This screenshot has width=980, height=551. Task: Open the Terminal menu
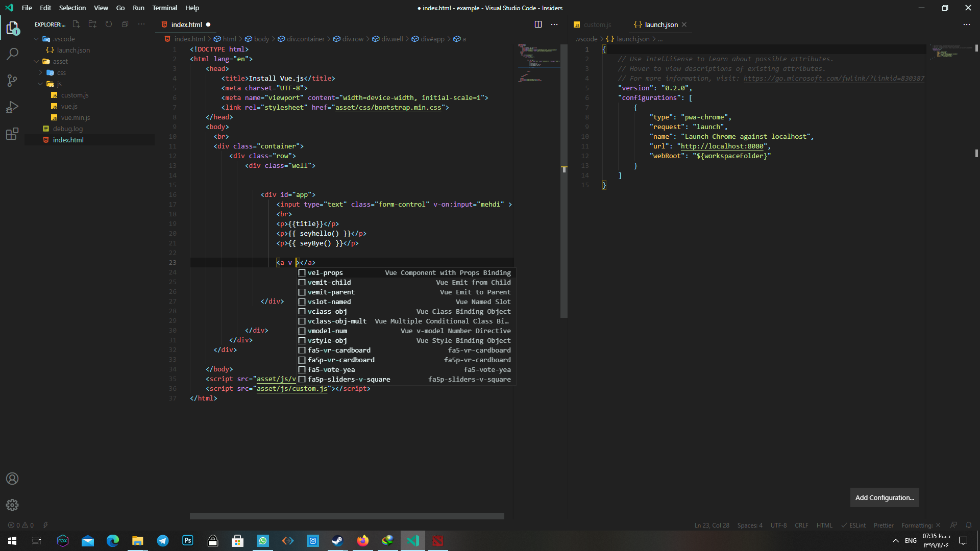pyautogui.click(x=164, y=8)
